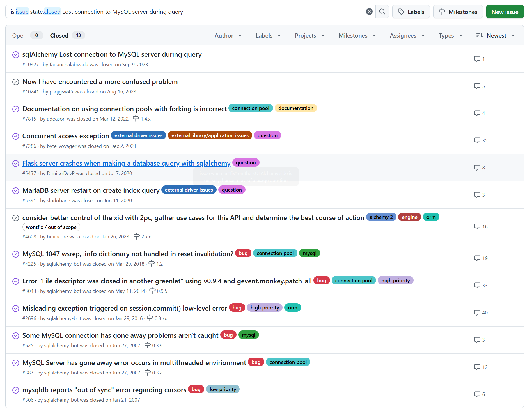Image resolution: width=532 pixels, height=416 pixels.
Task: Open the Assignees filter dropdown
Action: (407, 35)
